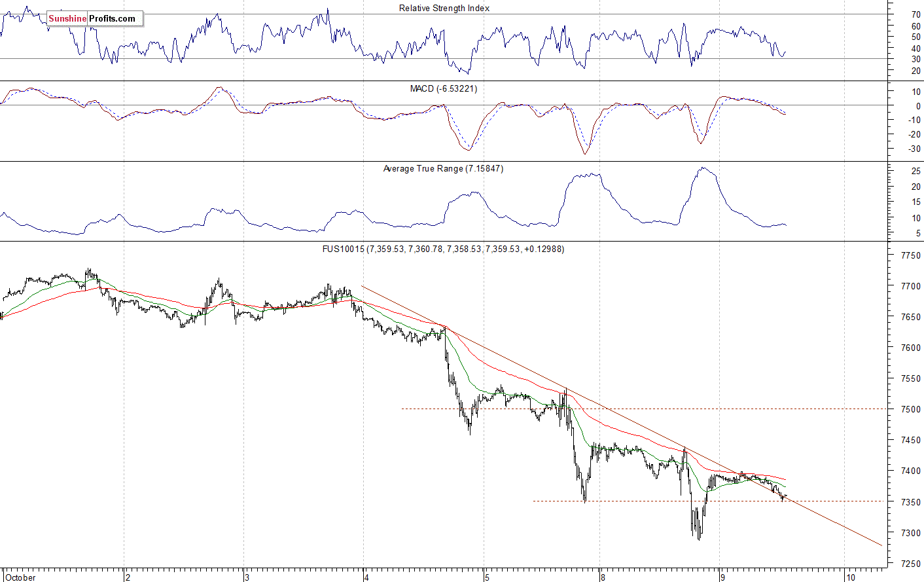This screenshot has height=582, width=924.
Task: Click the SunshineProfits.com logo
Action: [x=95, y=18]
